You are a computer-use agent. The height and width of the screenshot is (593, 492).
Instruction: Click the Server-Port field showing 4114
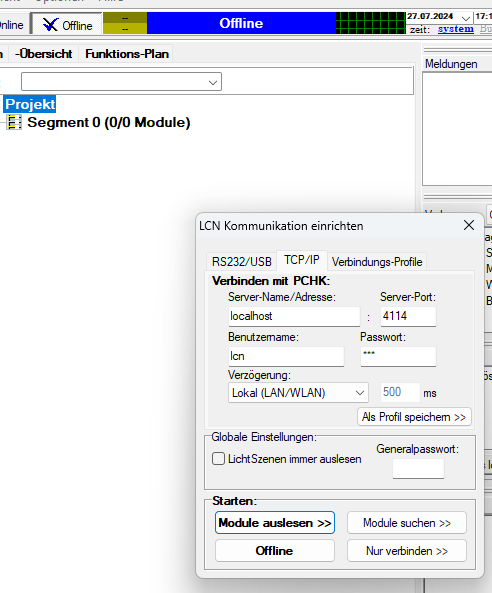408,316
